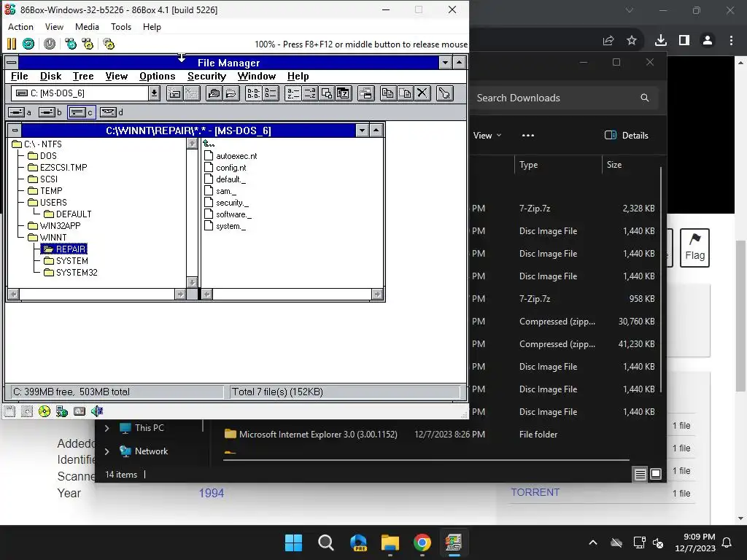Open the C:\WINNT\REPAIR child window control menu
The width and height of the screenshot is (747, 560).
15,131
